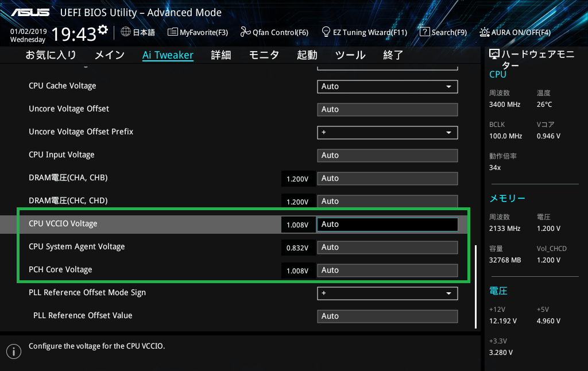Launch Qfan Control(F6)

[x=274, y=32]
